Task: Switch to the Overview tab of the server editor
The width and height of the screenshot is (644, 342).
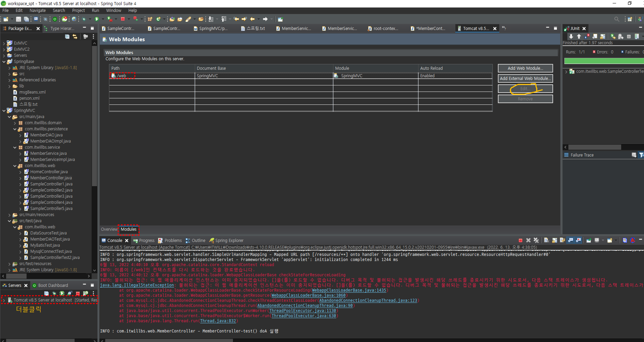Action: tap(109, 229)
